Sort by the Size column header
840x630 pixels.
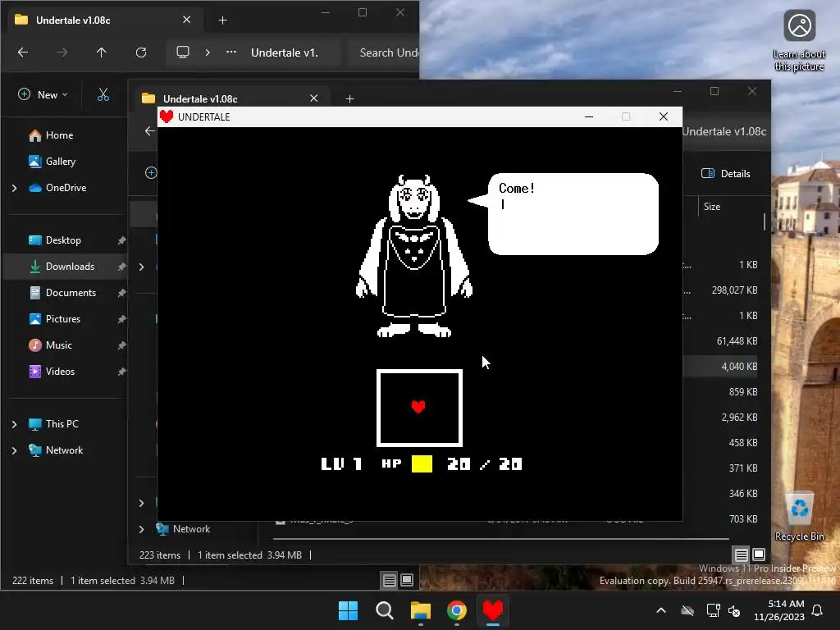(712, 207)
